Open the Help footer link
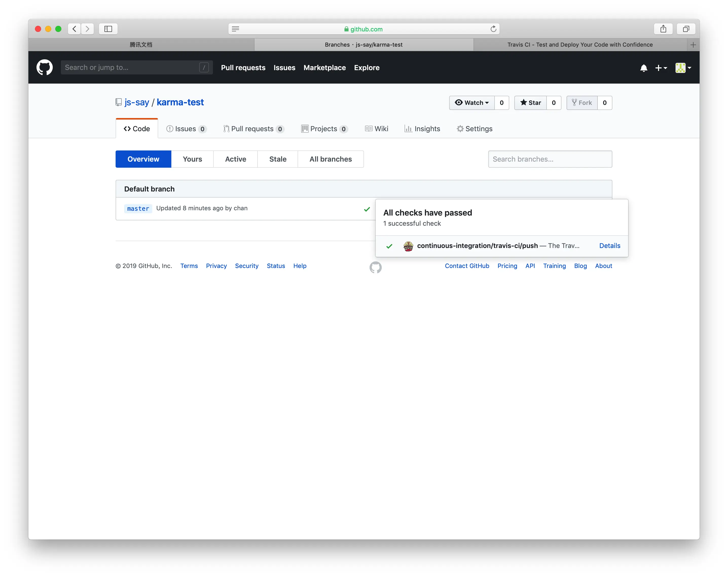The height and width of the screenshot is (577, 728). [300, 266]
